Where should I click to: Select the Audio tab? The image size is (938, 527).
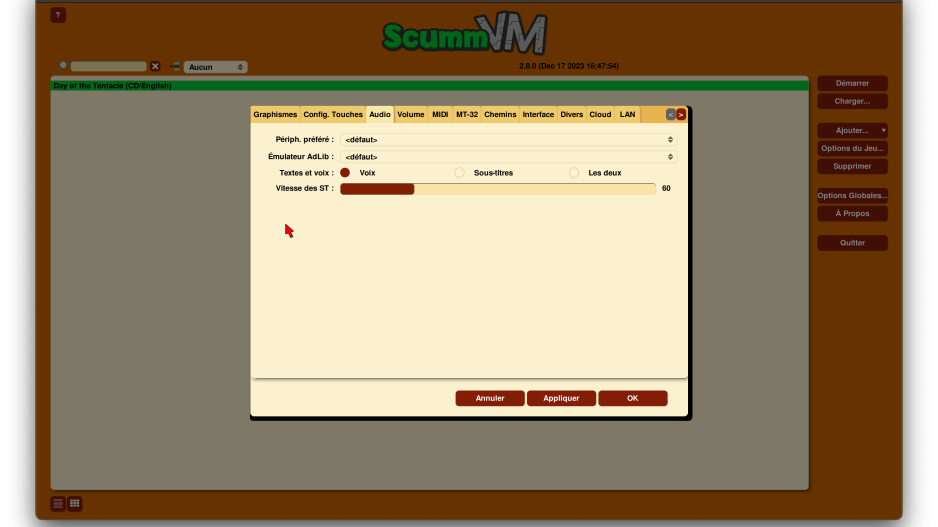pyautogui.click(x=380, y=114)
